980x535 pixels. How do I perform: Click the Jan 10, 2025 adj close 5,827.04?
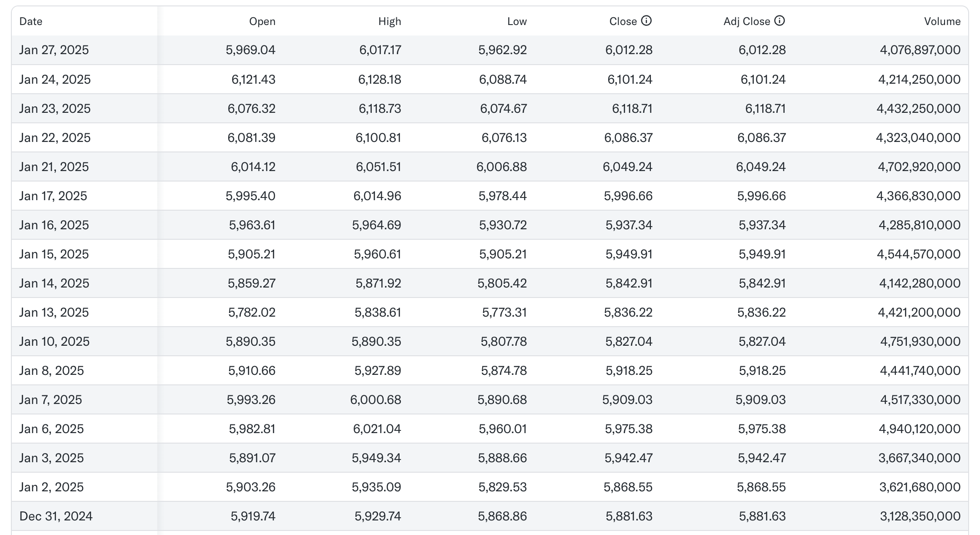click(762, 342)
